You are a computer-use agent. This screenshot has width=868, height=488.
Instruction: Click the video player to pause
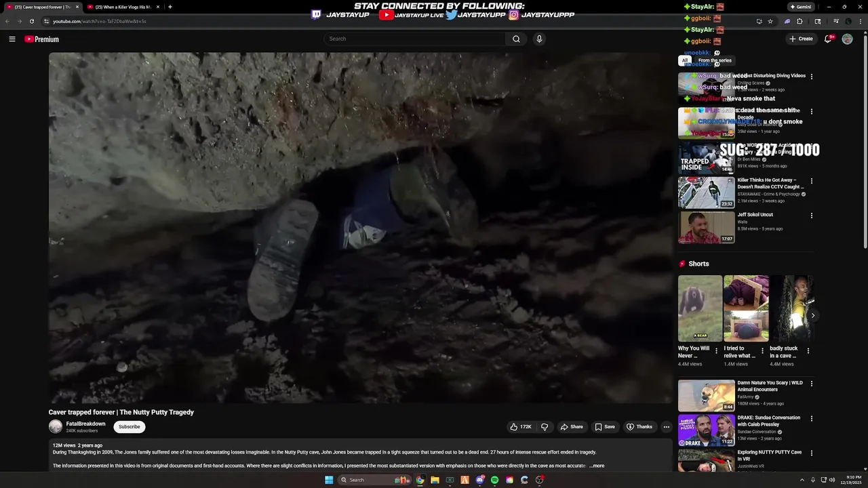pyautogui.click(x=359, y=228)
